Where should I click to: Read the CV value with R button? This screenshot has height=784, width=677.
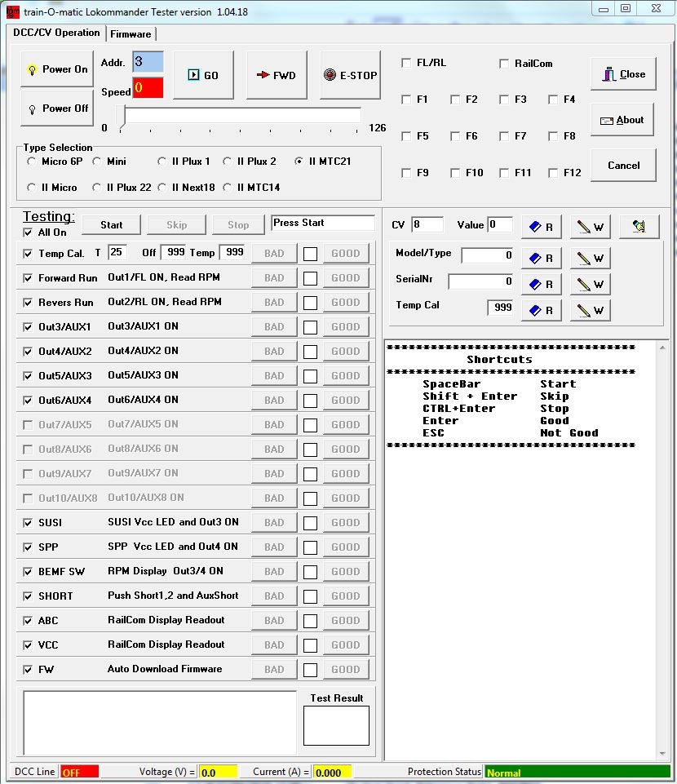pos(542,227)
